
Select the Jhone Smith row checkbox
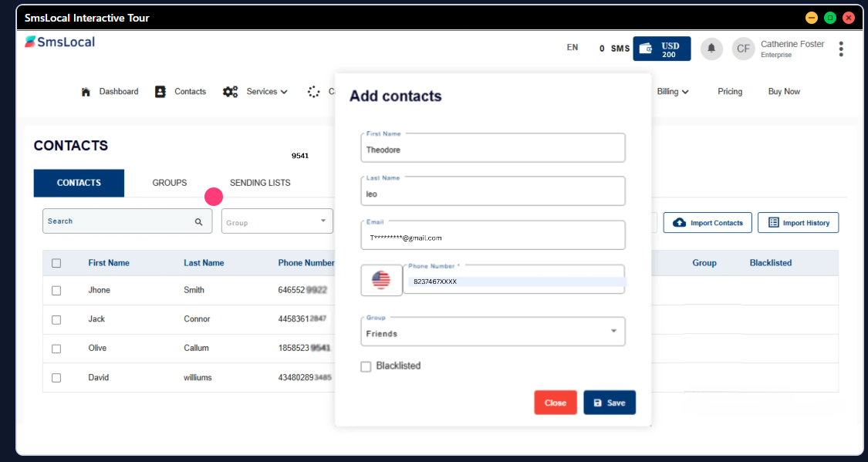tap(56, 291)
